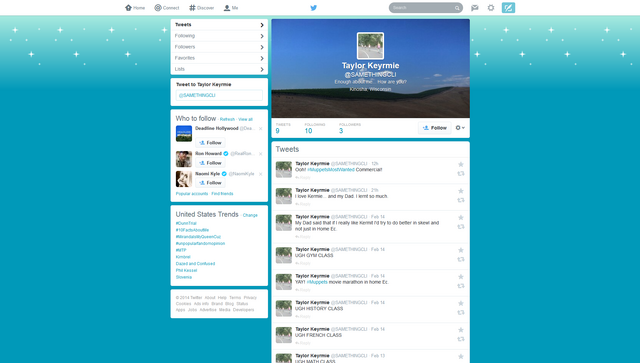Open the Favorites list
Screen dimensions: 640x363
pos(219,58)
